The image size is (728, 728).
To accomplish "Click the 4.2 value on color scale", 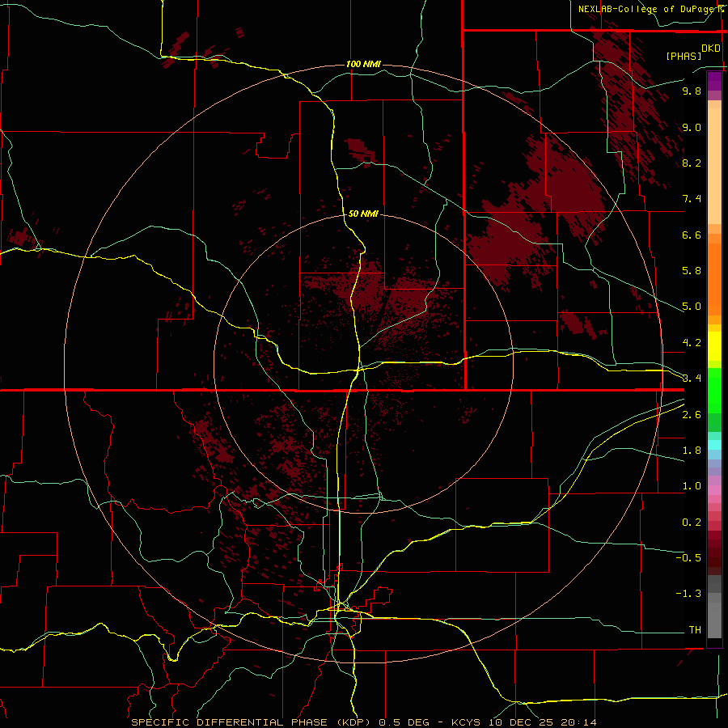I will click(x=692, y=343).
